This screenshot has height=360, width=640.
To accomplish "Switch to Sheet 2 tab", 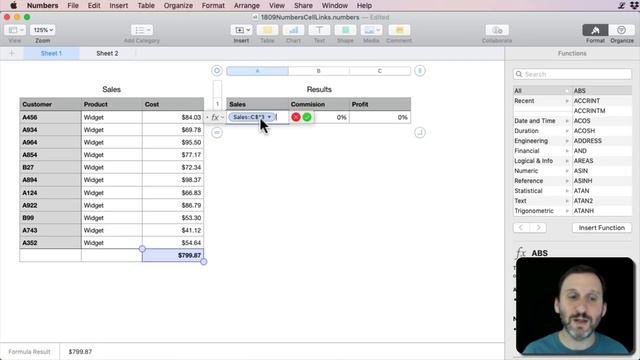I will pos(107,53).
